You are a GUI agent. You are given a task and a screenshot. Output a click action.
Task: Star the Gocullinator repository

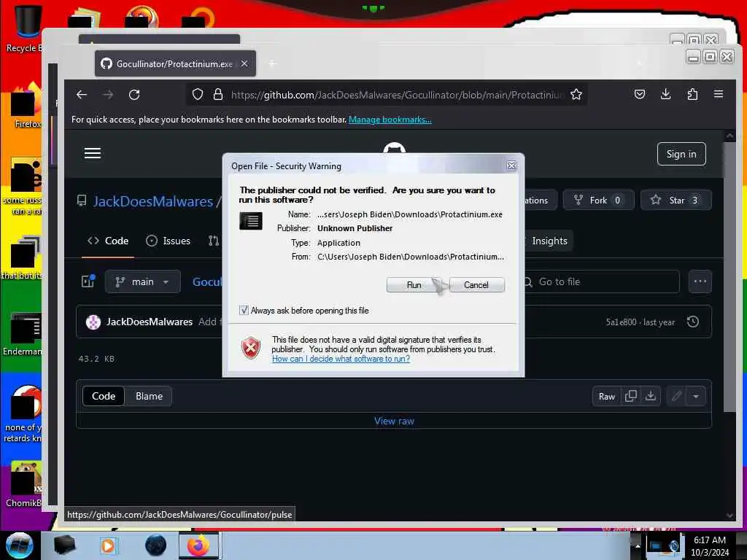[676, 200]
